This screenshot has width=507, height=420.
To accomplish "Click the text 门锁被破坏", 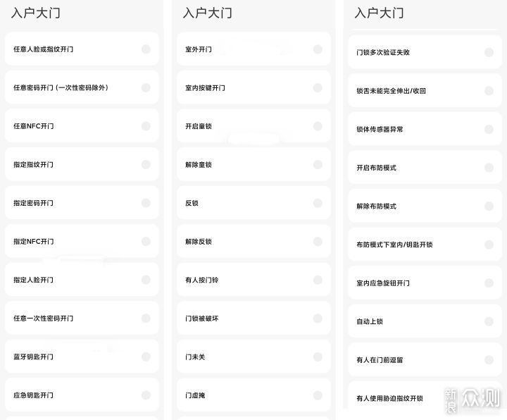I will [202, 318].
